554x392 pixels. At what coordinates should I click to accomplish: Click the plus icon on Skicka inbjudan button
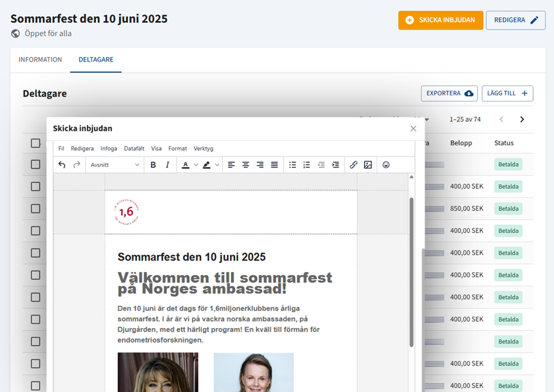[x=409, y=20]
